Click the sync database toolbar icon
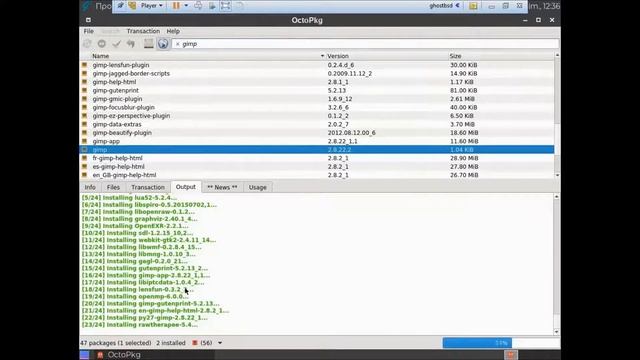The width and height of the screenshot is (640, 360). tap(87, 44)
